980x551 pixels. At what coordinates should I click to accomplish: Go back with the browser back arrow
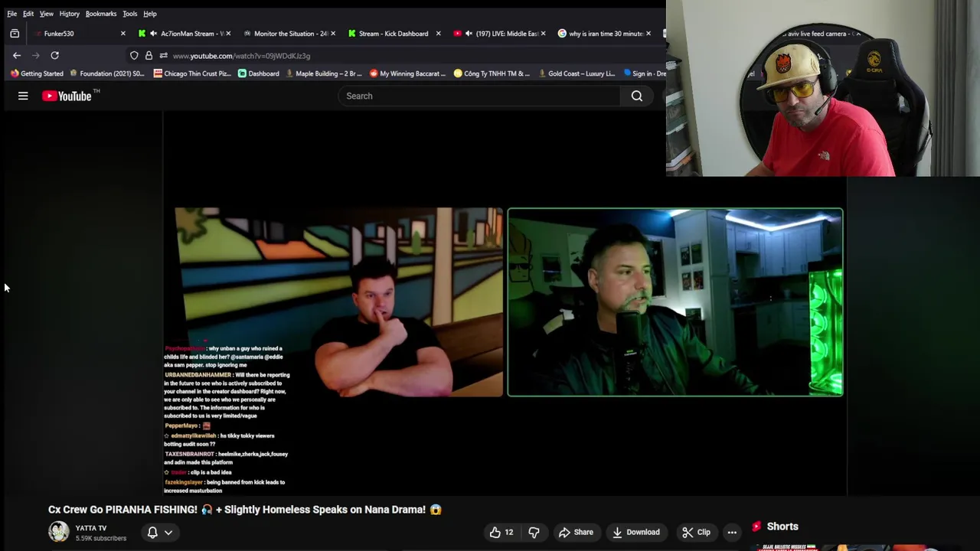pos(17,55)
